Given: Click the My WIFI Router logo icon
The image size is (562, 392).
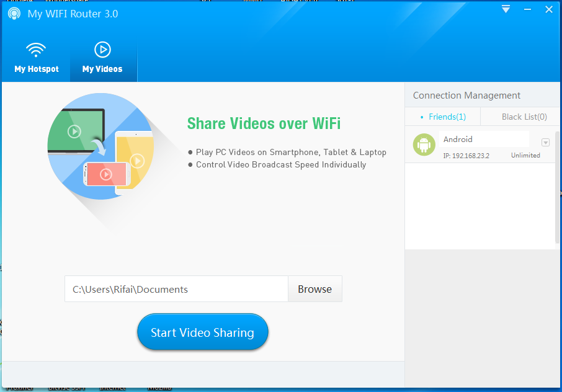Looking at the screenshot, I should (x=14, y=14).
